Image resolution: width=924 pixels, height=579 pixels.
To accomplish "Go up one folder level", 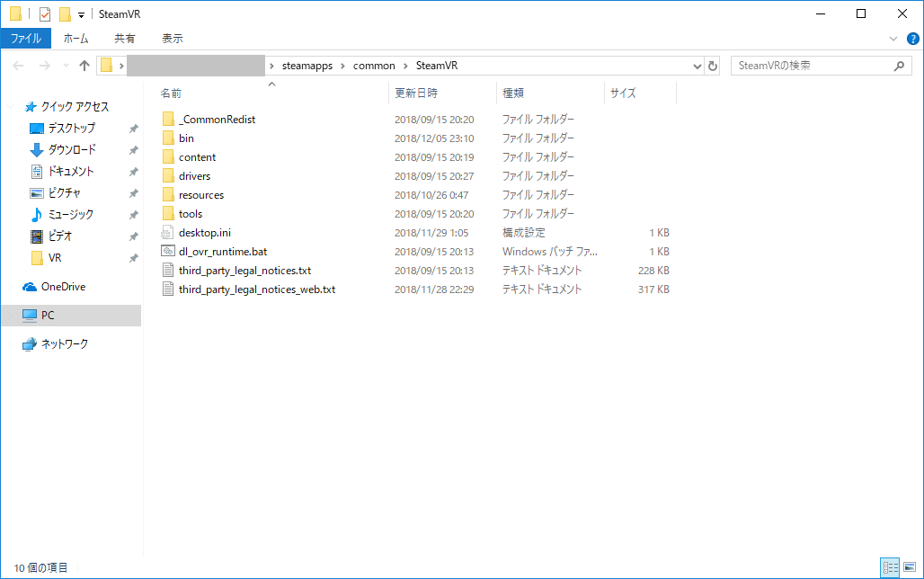I will (x=84, y=66).
